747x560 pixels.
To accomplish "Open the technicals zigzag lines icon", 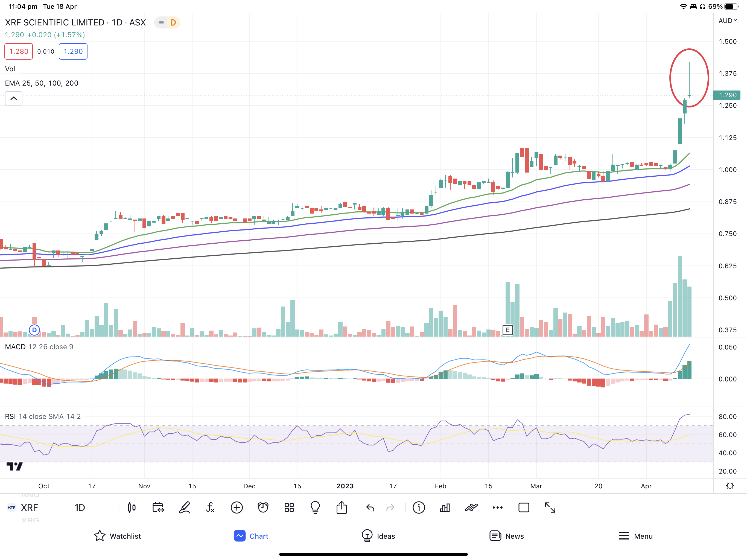I will (471, 507).
